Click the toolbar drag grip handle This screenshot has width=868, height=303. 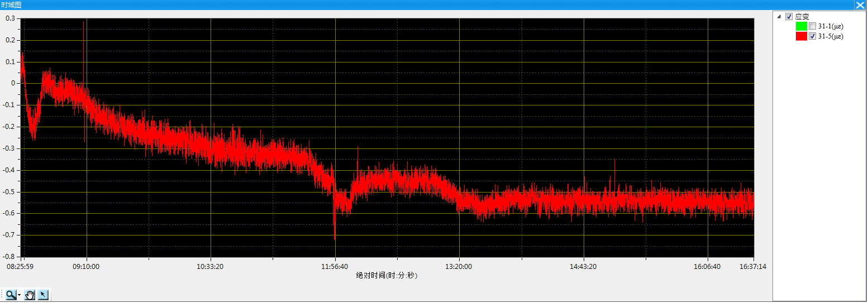pyautogui.click(x=2, y=295)
